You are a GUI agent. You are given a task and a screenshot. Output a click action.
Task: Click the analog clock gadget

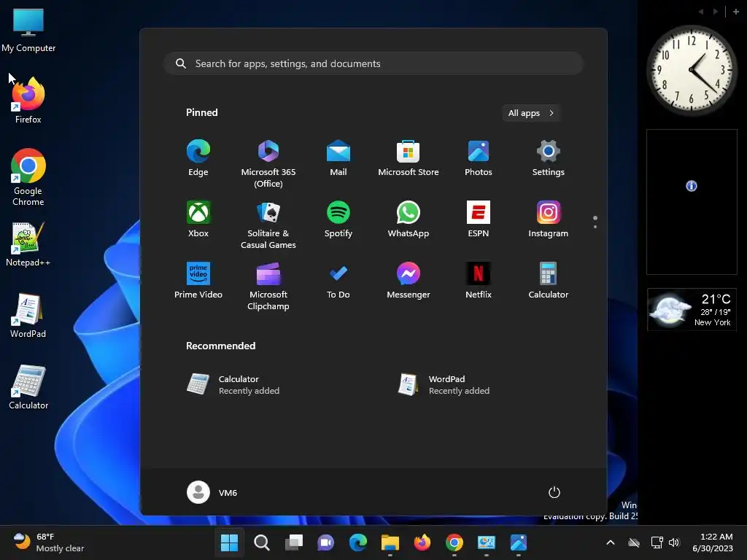coord(692,70)
